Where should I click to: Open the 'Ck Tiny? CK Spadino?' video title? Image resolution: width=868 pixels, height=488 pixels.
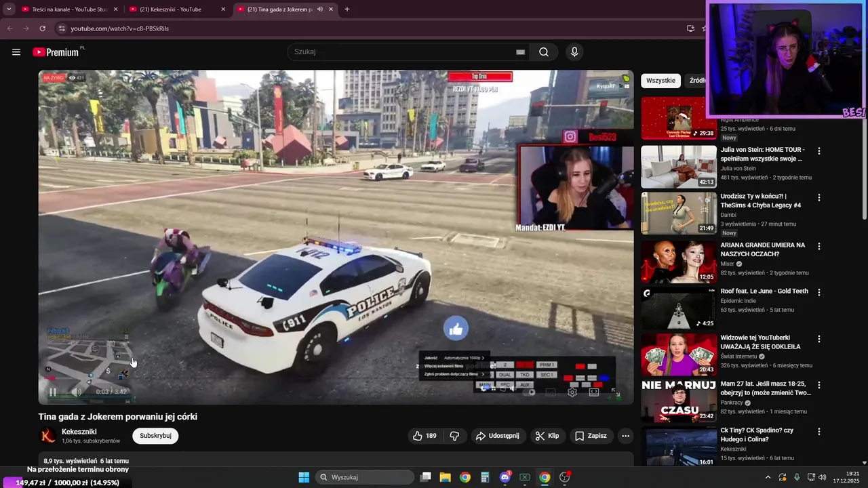point(757,434)
